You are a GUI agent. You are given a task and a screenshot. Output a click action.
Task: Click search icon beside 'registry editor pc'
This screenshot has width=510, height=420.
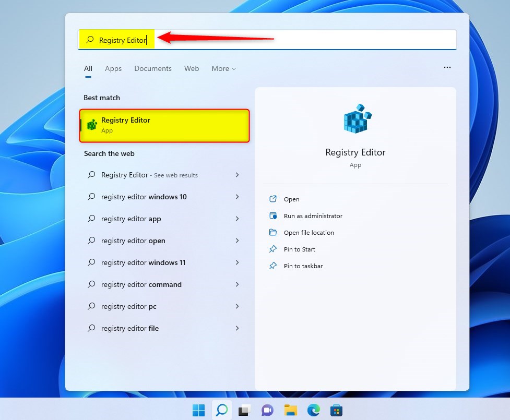tap(91, 306)
